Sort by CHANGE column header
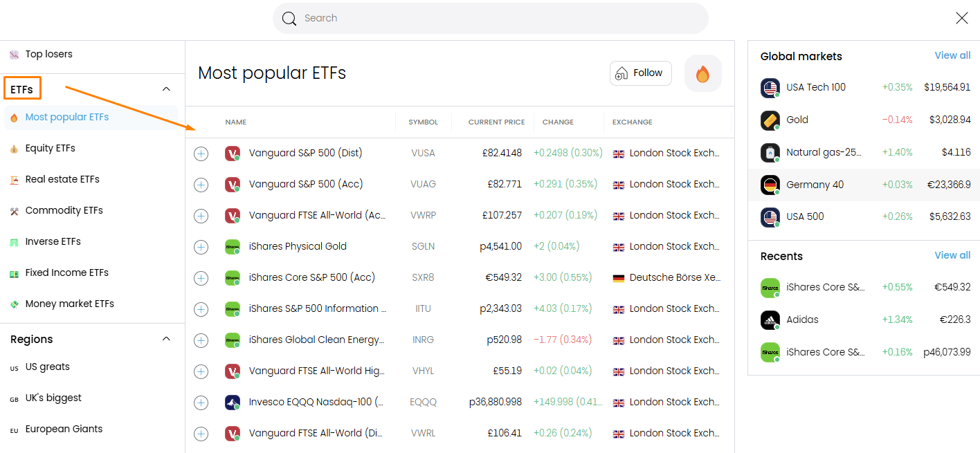Image resolution: width=980 pixels, height=453 pixels. pyautogui.click(x=558, y=122)
